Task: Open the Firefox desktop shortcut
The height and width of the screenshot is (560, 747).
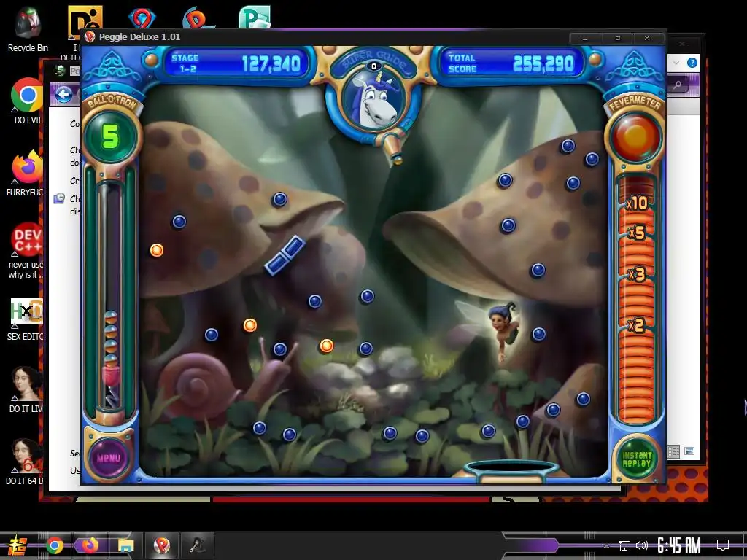Action: pos(26,174)
